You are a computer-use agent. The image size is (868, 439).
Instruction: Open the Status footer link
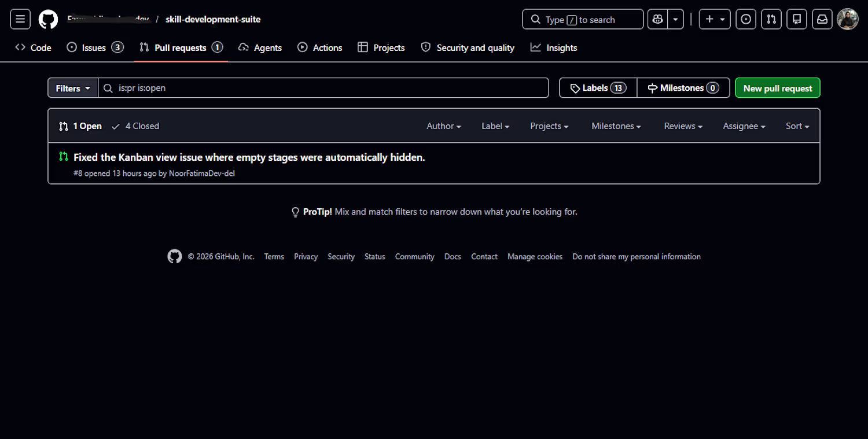coord(375,257)
